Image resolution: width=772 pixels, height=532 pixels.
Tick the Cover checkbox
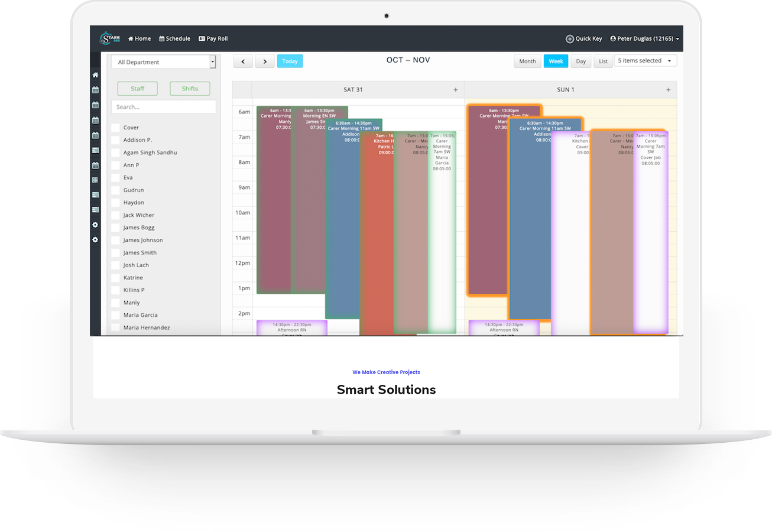click(115, 128)
